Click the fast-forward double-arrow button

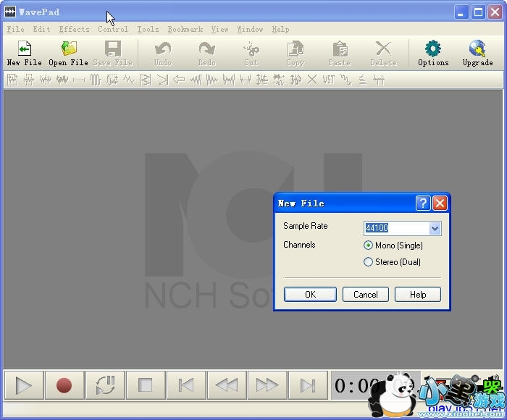(267, 385)
